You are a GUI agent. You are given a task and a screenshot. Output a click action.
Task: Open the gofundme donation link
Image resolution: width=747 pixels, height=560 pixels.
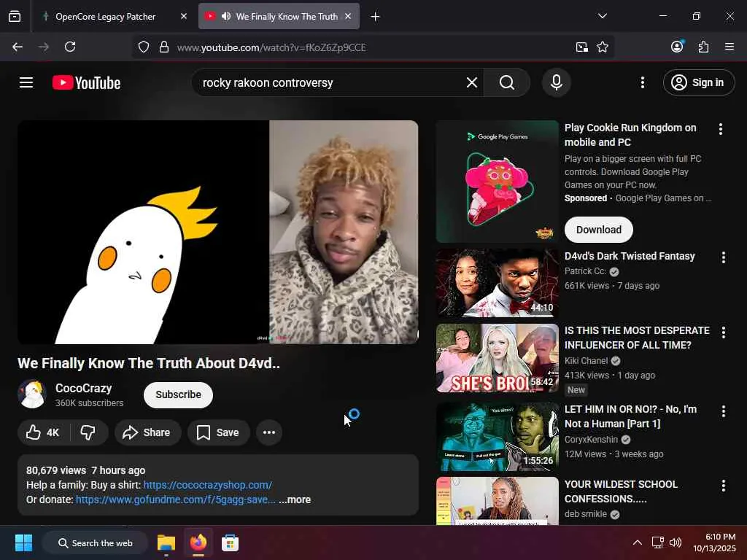pos(175,499)
